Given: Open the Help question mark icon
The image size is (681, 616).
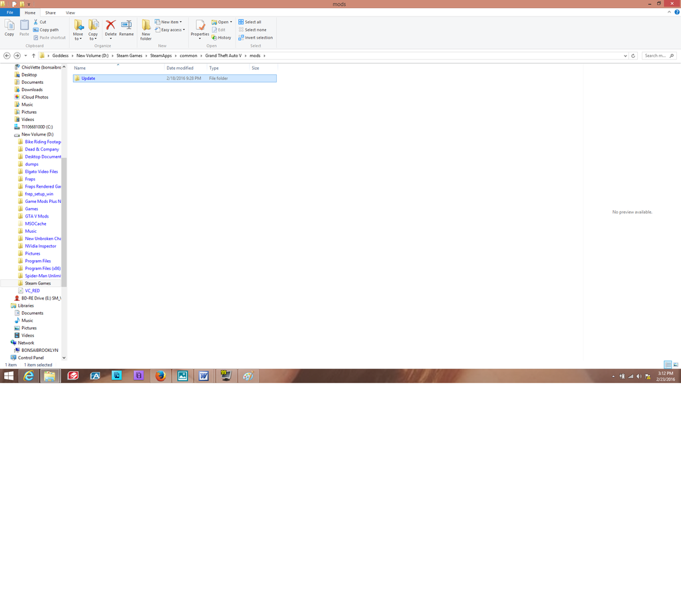Looking at the screenshot, I should pyautogui.click(x=677, y=13).
